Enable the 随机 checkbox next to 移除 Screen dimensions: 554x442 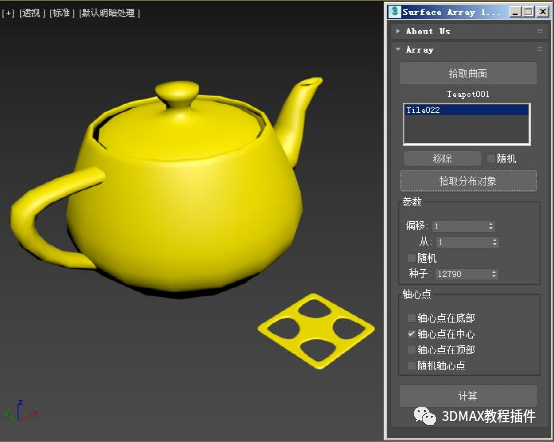(x=491, y=159)
